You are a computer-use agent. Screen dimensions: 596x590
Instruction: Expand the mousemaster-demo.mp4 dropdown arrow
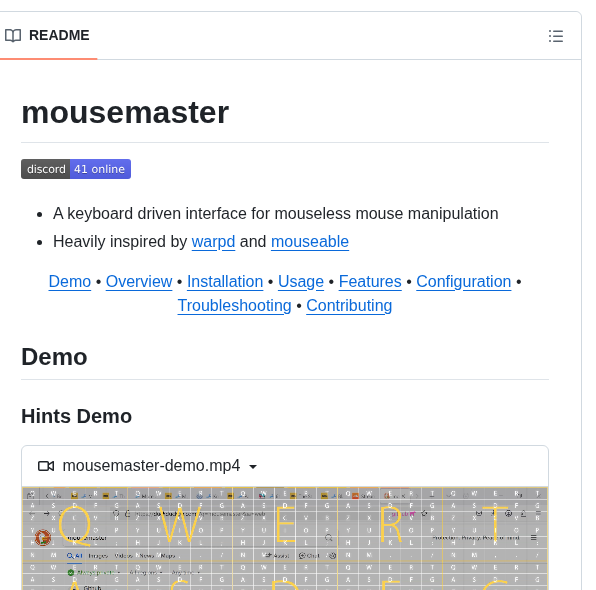253,466
